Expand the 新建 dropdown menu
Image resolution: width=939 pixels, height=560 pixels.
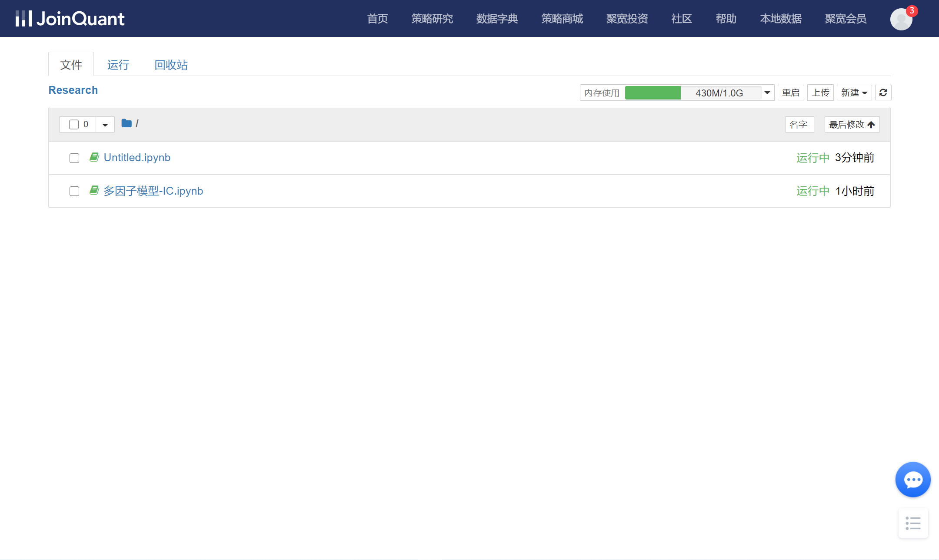pos(853,93)
